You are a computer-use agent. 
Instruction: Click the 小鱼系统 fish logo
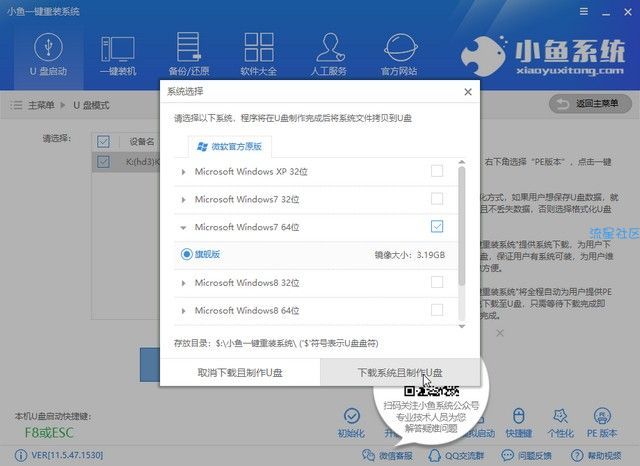pyautogui.click(x=484, y=56)
